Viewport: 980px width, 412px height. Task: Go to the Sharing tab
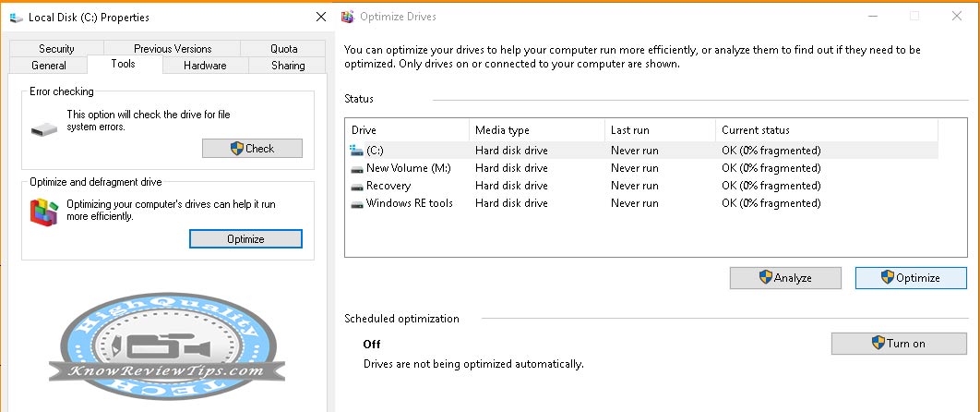point(288,66)
